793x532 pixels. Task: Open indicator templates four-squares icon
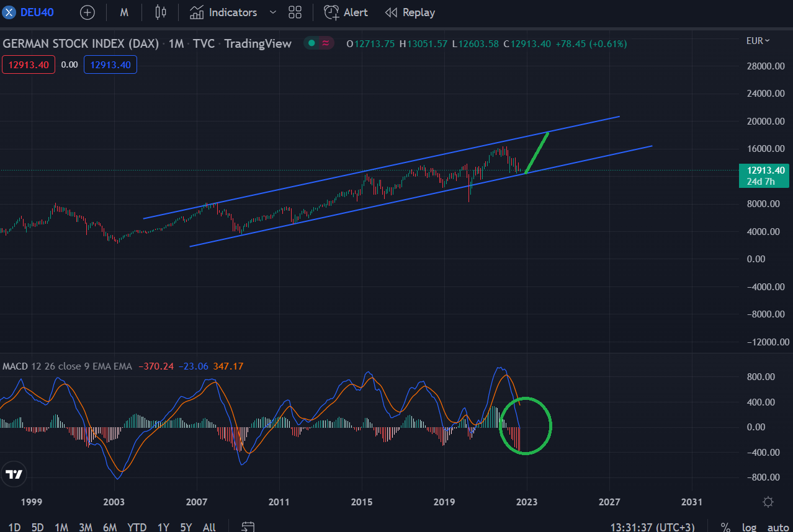tap(295, 12)
